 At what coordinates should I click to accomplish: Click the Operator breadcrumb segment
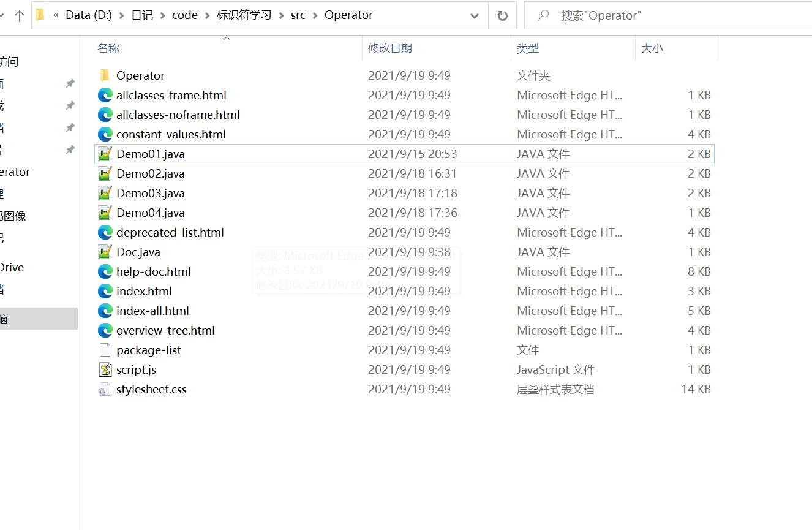click(348, 15)
